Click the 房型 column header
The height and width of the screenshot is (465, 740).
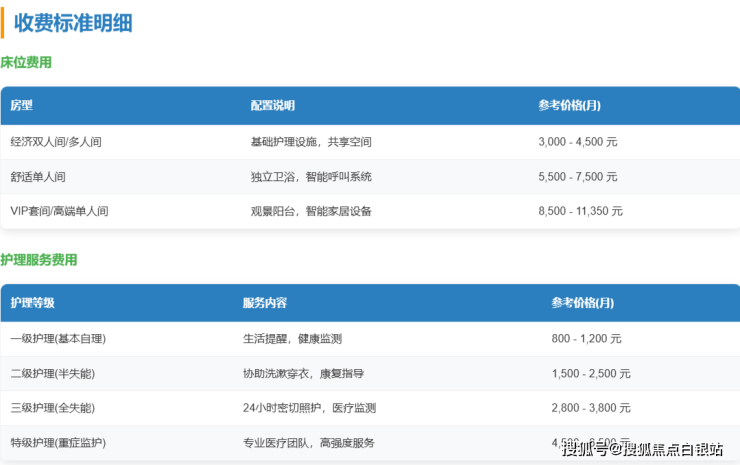pos(22,105)
